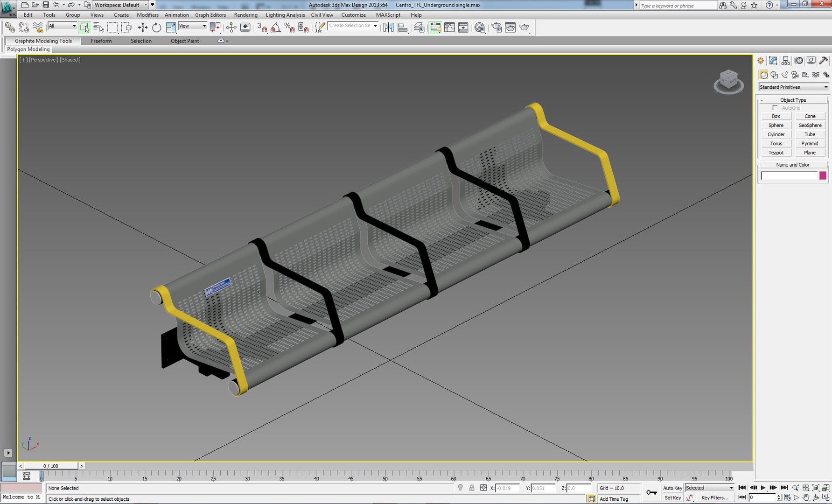
Task: Choose the Select and Move tool
Action: 143,28
